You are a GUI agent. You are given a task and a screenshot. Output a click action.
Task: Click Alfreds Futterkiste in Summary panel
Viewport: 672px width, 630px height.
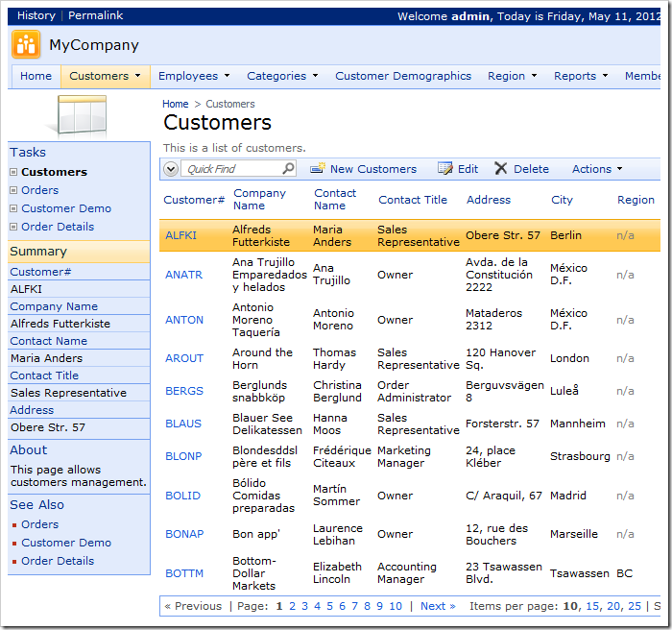[60, 324]
